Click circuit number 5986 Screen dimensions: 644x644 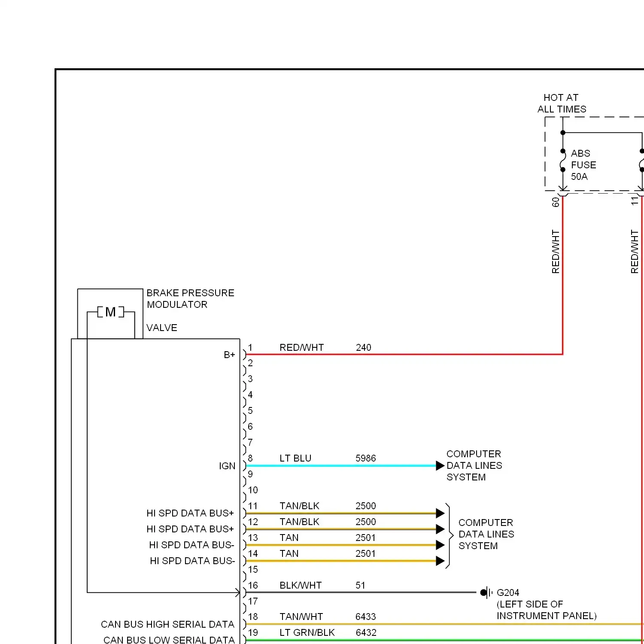365,458
